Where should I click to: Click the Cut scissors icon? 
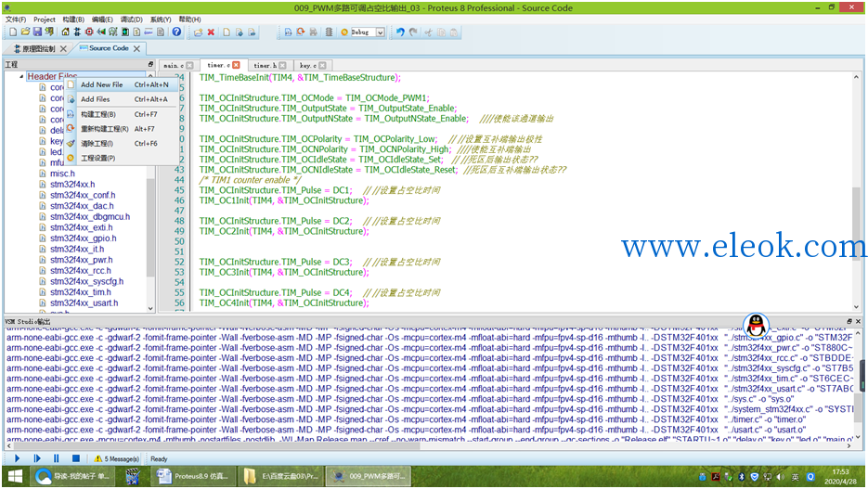(428, 32)
